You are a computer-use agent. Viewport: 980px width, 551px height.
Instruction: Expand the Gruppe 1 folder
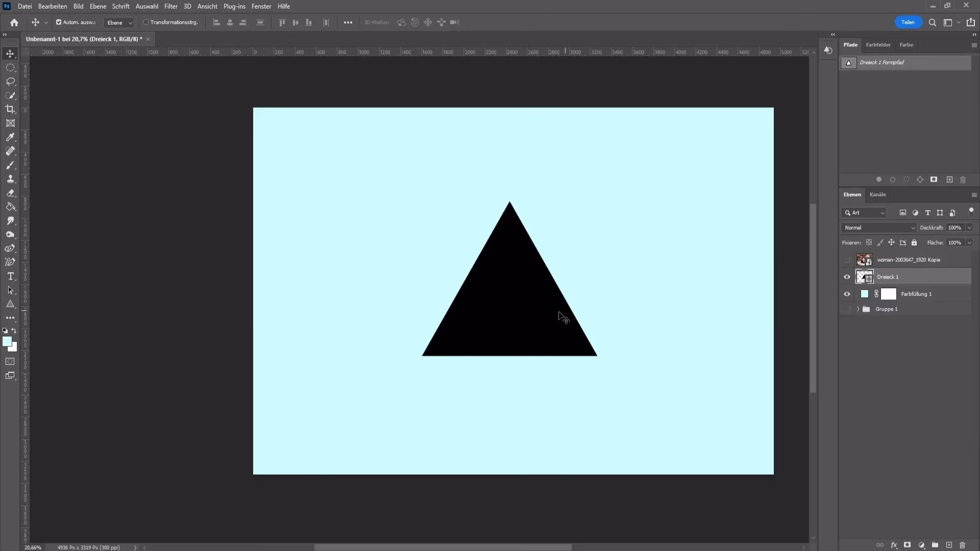pos(857,309)
